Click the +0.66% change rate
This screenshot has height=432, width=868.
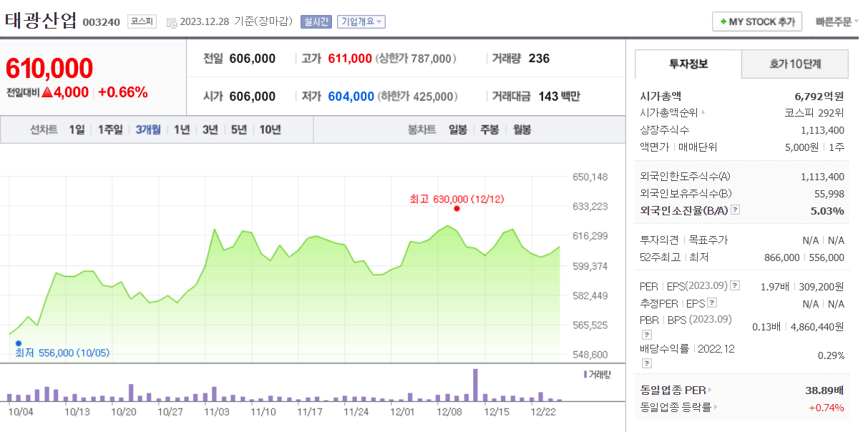123,92
